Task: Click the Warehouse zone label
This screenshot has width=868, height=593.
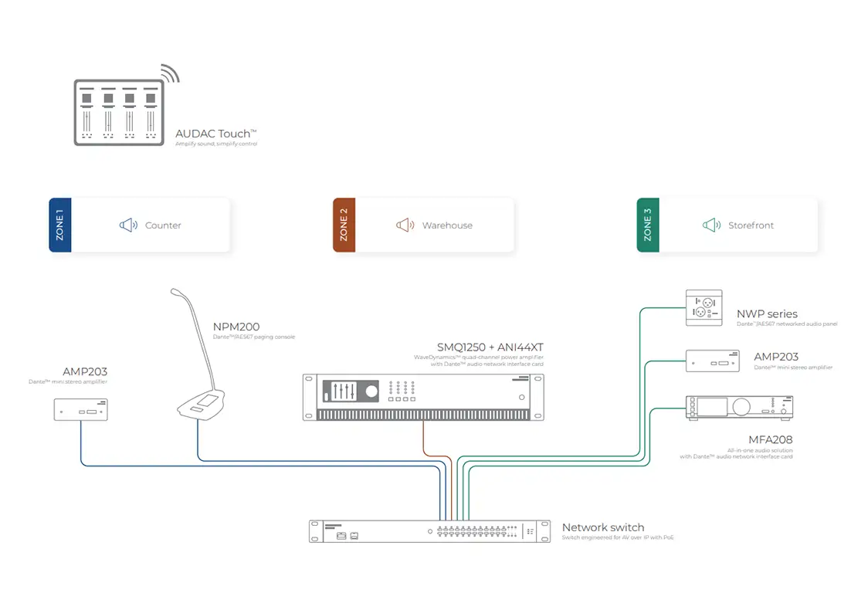Action: (447, 225)
